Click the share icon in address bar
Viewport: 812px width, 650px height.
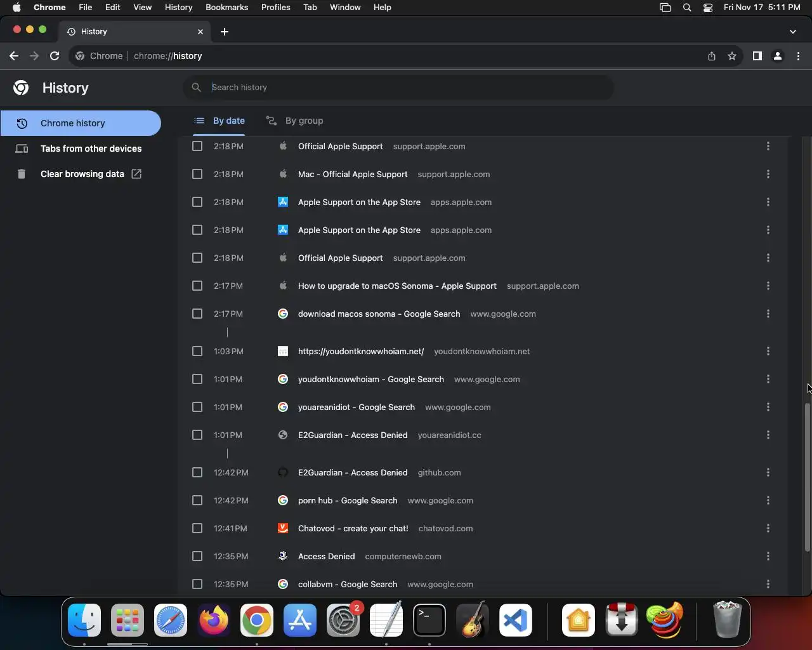[x=712, y=56]
